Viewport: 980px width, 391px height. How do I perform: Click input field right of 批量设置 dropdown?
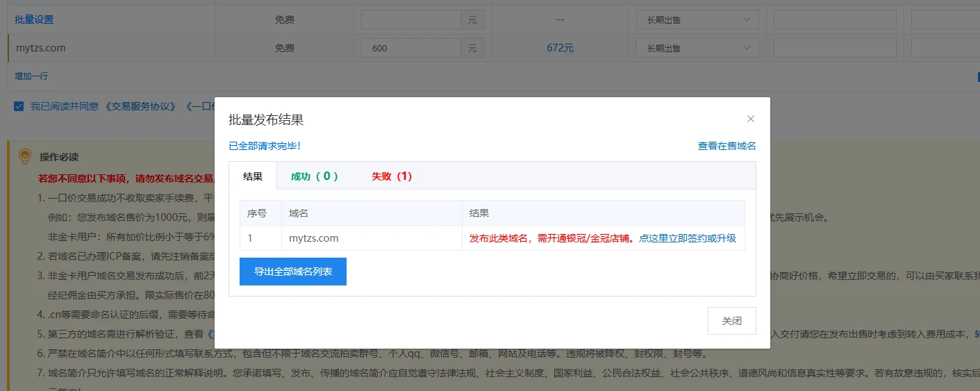[x=835, y=19]
